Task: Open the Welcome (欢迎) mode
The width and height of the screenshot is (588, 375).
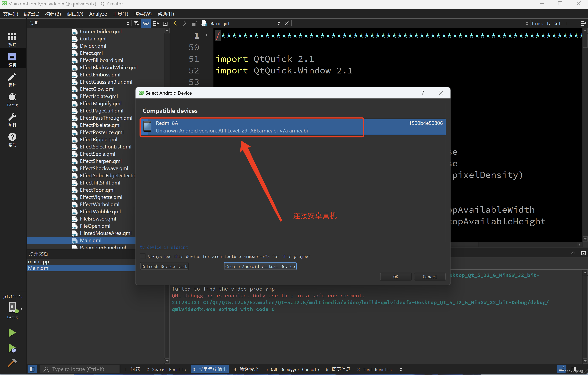Action: click(x=12, y=39)
